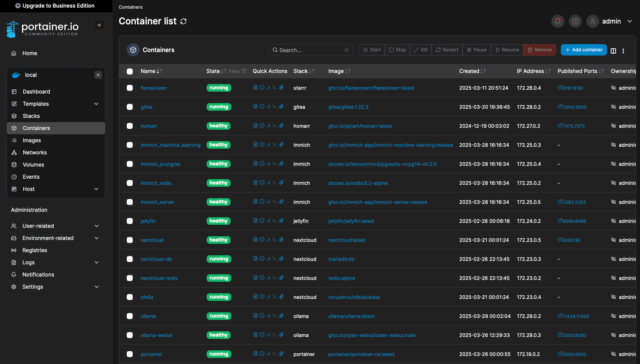Open logs icon for flaresolverr container
This screenshot has height=364, width=640.
(255, 87)
